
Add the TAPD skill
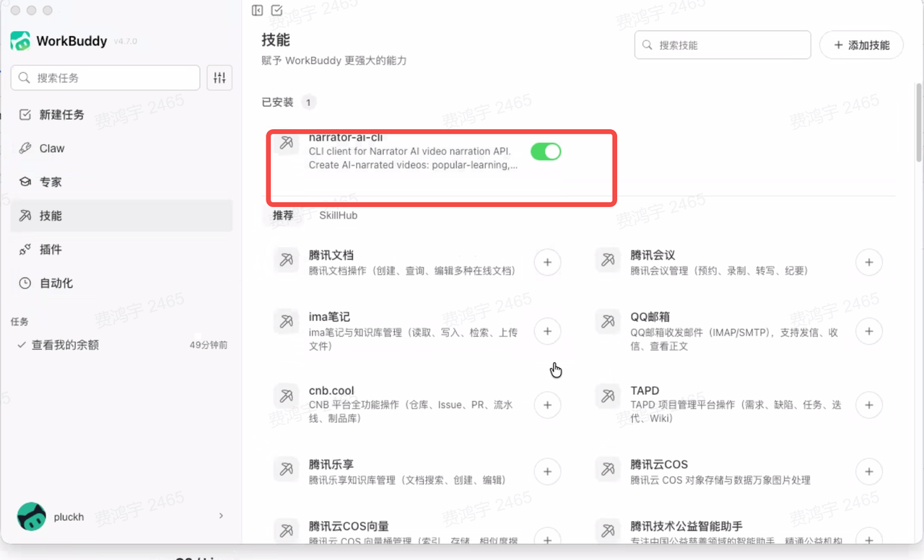point(869,405)
